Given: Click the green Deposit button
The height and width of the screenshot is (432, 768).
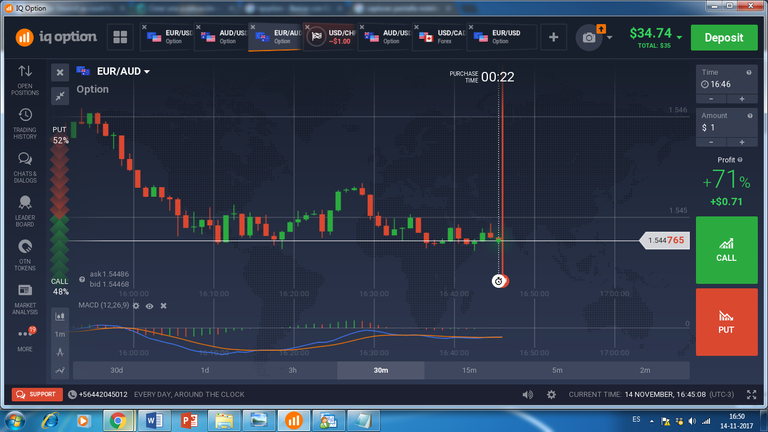Looking at the screenshot, I should click(724, 38).
